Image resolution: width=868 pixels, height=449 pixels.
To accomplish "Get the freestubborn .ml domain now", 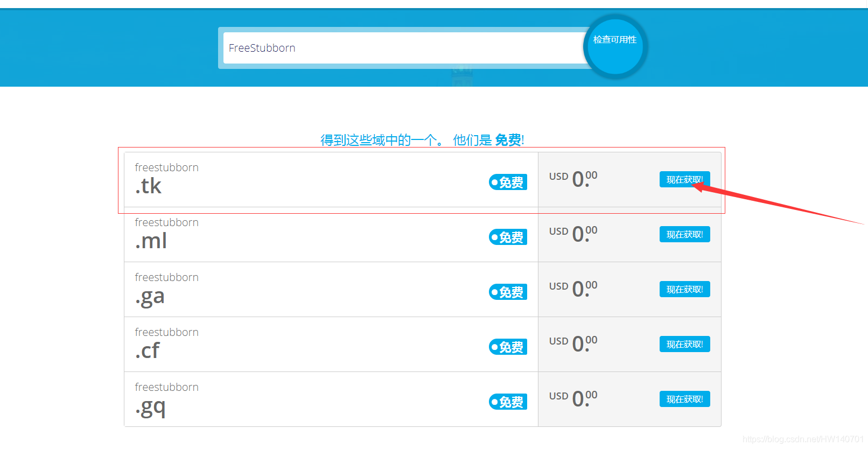I will (x=684, y=234).
